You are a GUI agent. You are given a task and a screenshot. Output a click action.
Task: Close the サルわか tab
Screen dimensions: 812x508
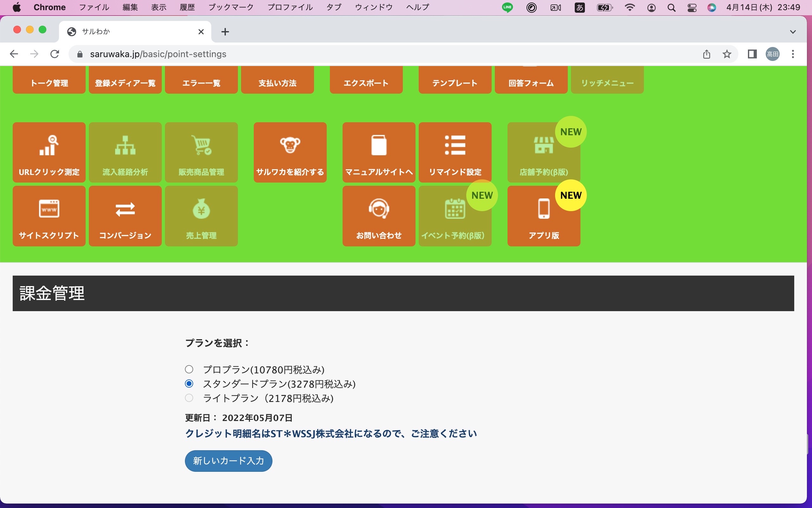(201, 31)
